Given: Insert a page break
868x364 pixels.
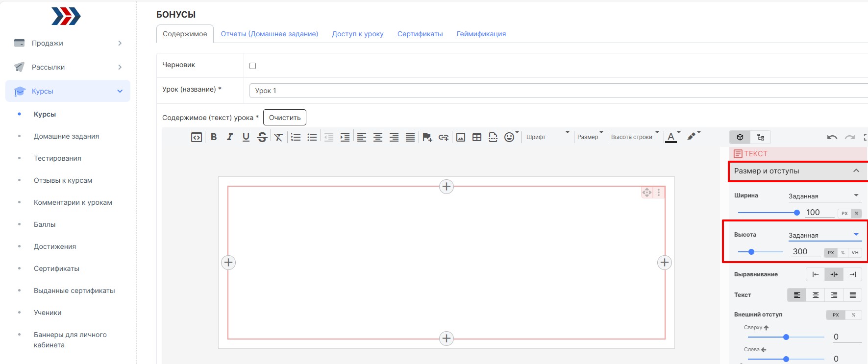Looking at the screenshot, I should [493, 137].
